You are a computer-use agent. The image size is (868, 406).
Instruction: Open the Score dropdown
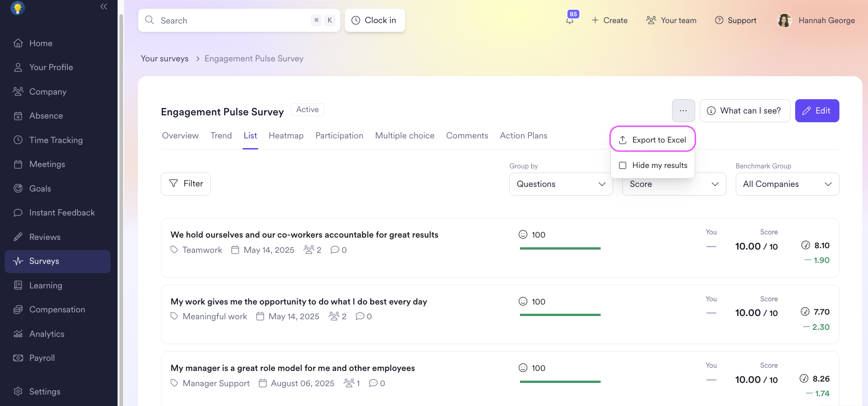pos(674,184)
